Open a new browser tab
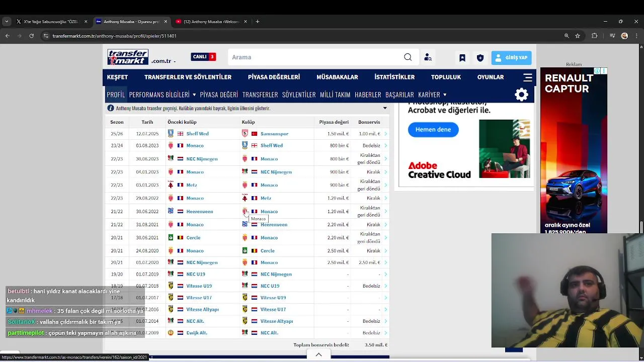644x362 pixels. (258, 22)
